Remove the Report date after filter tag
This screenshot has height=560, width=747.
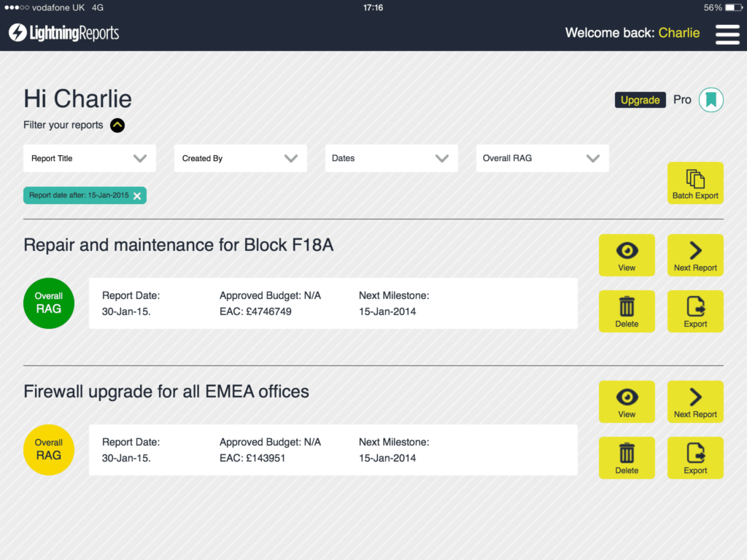tap(137, 195)
